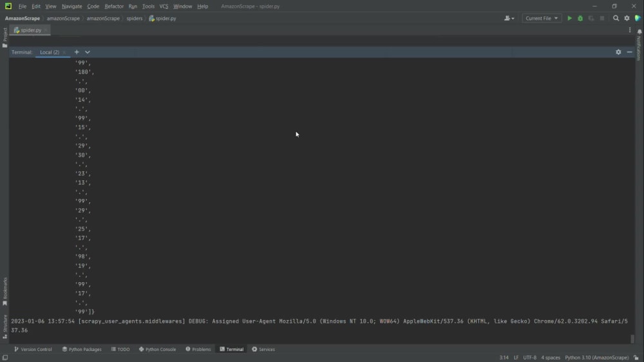Open Search Everywhere magnifier icon

click(x=616, y=18)
